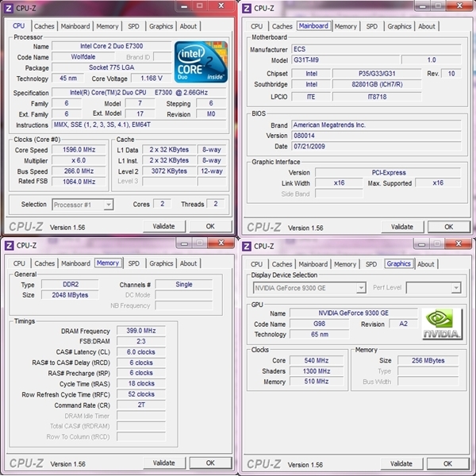This screenshot has width=476, height=476.
Task: Switch to Caches tab in CPU window
Action: point(44,26)
